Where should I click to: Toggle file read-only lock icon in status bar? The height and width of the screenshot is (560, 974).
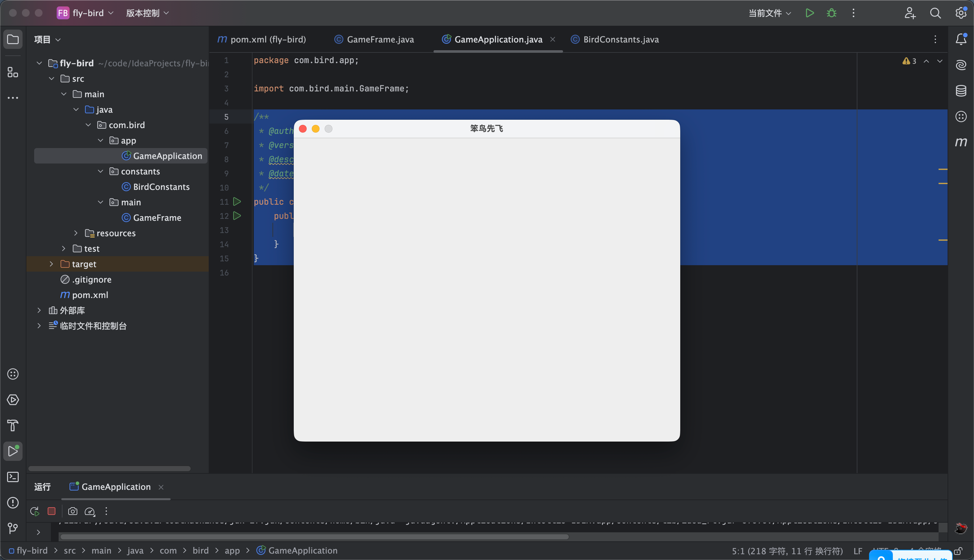(x=958, y=551)
